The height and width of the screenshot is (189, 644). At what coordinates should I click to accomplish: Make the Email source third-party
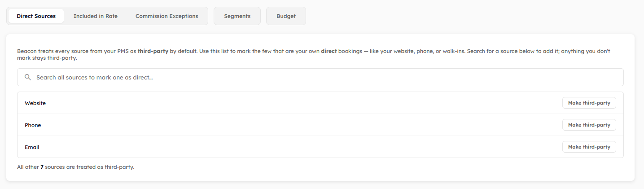(x=589, y=147)
